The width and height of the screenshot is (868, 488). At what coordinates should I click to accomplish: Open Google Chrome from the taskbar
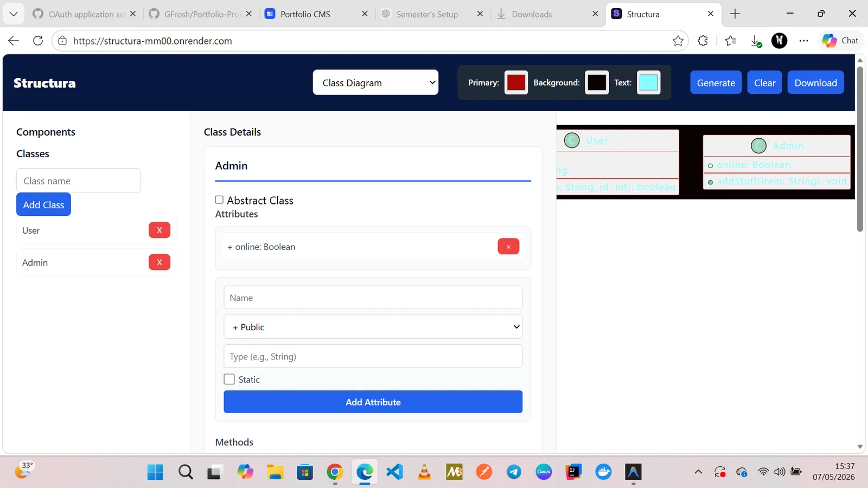[x=335, y=472]
